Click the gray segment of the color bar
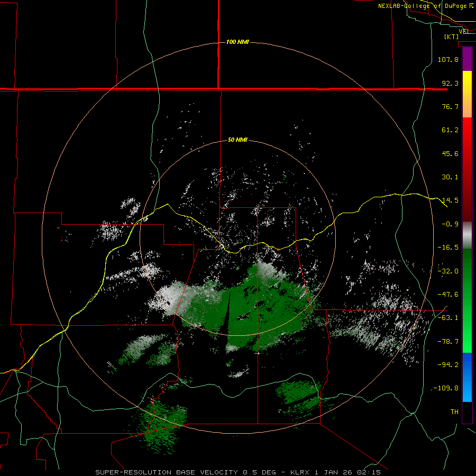 (x=467, y=235)
